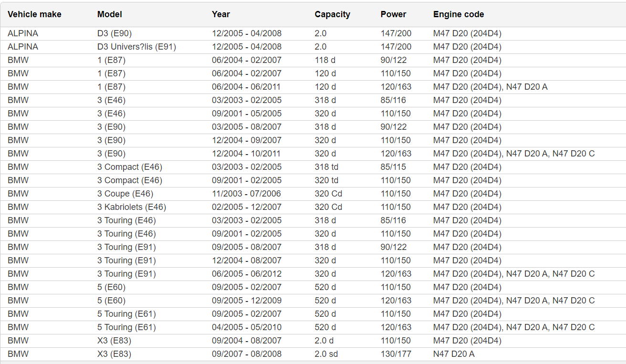Select the 2.0 d capacity cell
Viewport: 626px width, 364px height.
tap(324, 341)
